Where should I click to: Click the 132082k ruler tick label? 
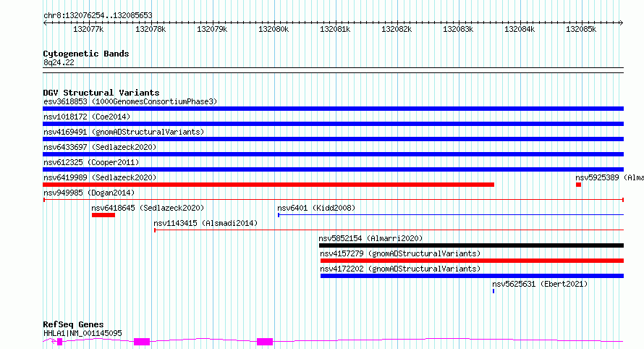click(x=397, y=30)
